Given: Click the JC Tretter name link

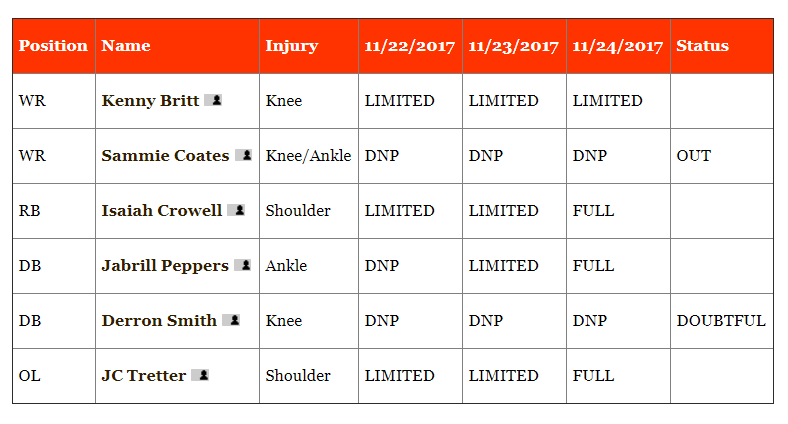Looking at the screenshot, I should pyautogui.click(x=144, y=376).
